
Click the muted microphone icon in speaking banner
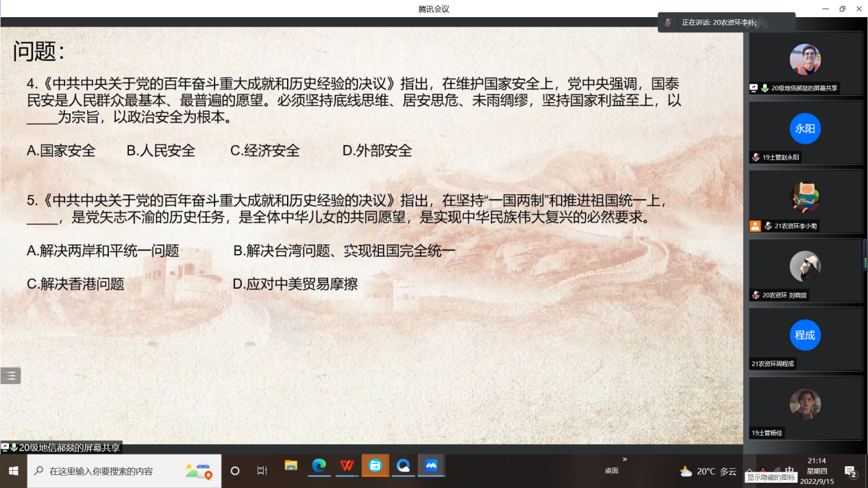(x=668, y=23)
